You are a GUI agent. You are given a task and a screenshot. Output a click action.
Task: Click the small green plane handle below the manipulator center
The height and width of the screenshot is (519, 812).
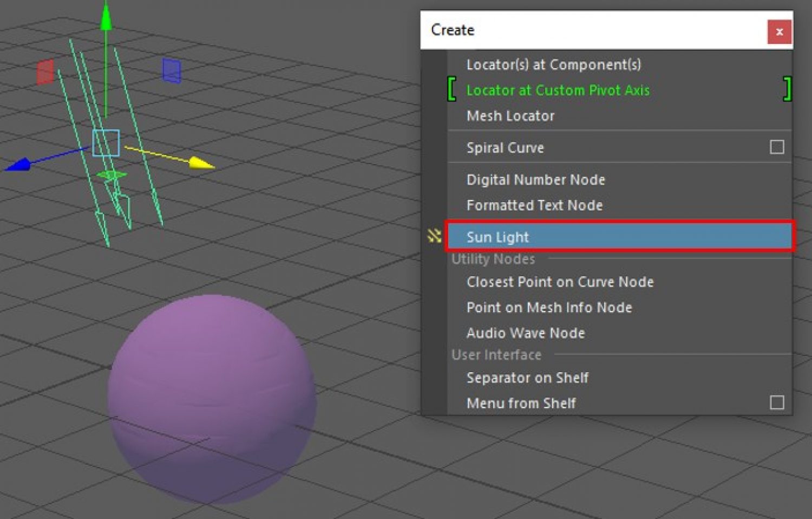pos(112,175)
